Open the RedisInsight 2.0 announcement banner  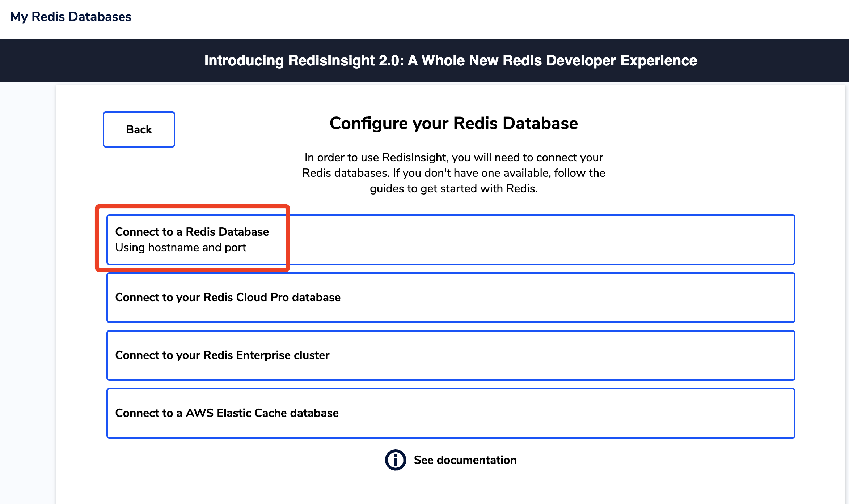(x=424, y=60)
